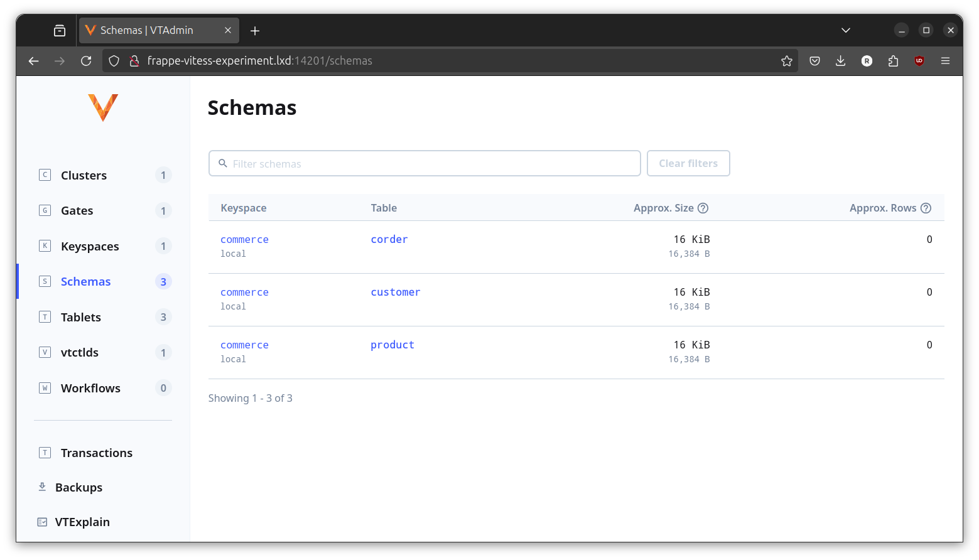Click the tracking protection shield in the address bar
The height and width of the screenshot is (560, 979).
pos(114,61)
